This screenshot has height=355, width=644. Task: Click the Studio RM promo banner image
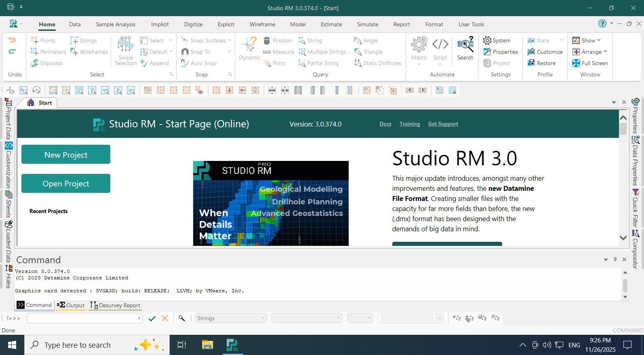271,203
